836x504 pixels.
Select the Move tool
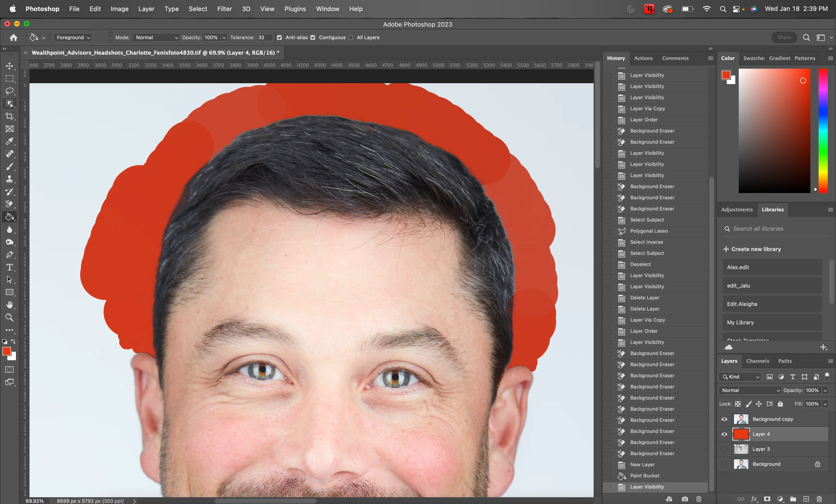[9, 66]
